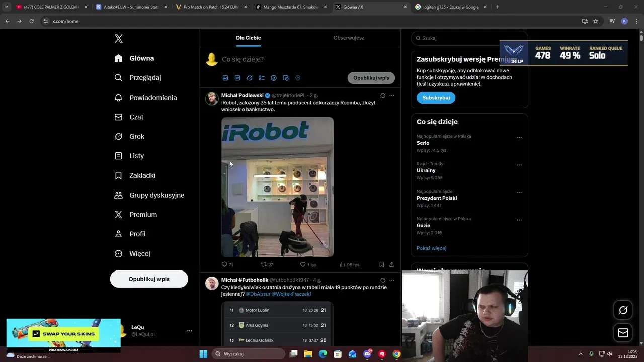Open Windows Start menu
This screenshot has height=362, width=644.
pyautogui.click(x=203, y=354)
